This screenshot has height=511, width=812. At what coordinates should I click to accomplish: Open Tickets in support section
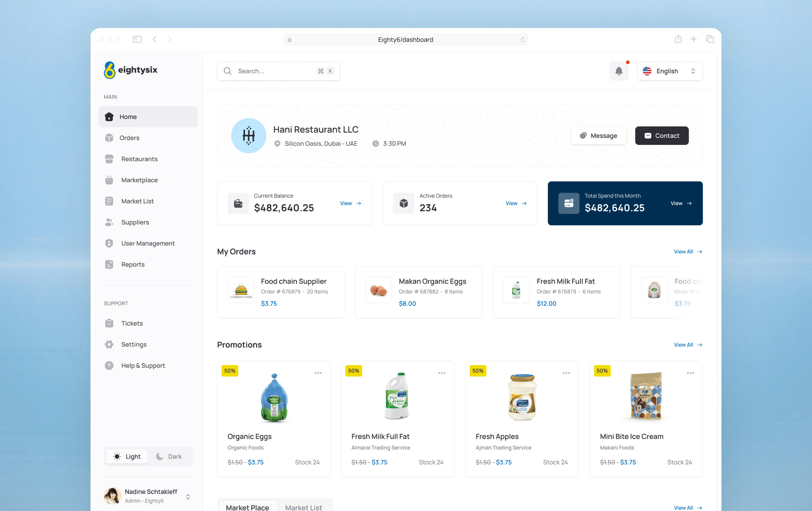(x=148, y=323)
